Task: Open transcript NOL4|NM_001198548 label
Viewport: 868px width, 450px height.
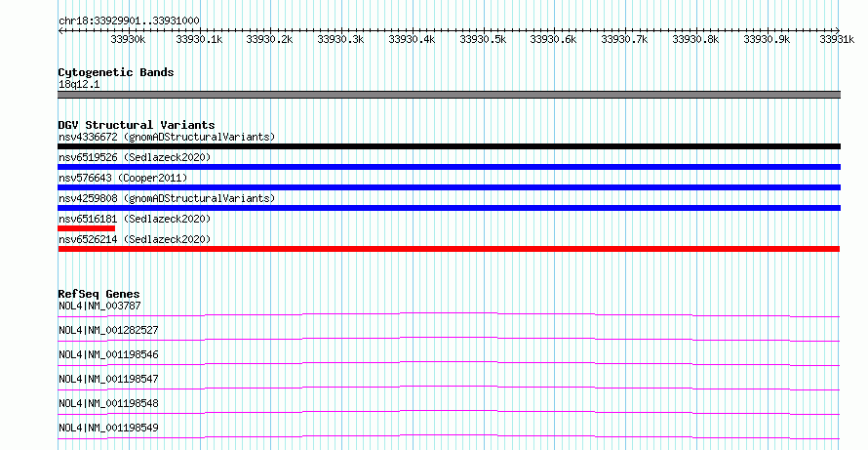Action: 108,403
